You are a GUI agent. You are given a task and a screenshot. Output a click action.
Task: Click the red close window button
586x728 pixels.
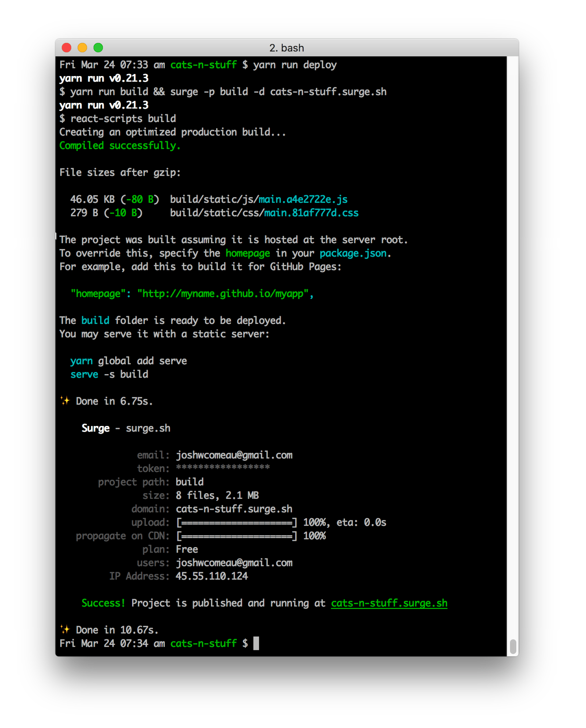click(67, 48)
